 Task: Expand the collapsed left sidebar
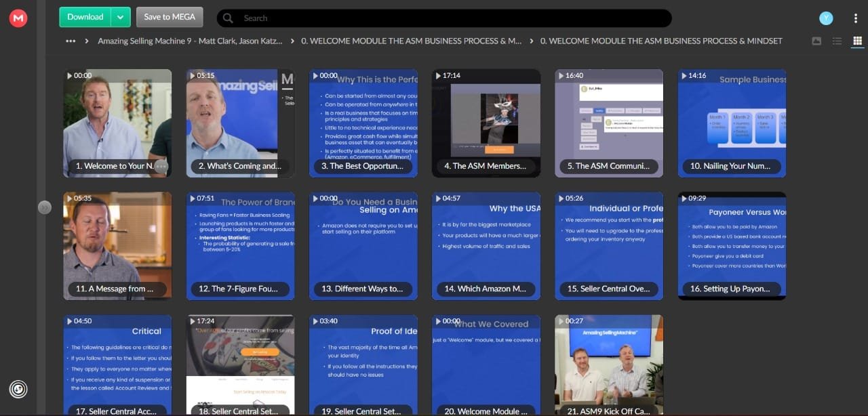45,207
